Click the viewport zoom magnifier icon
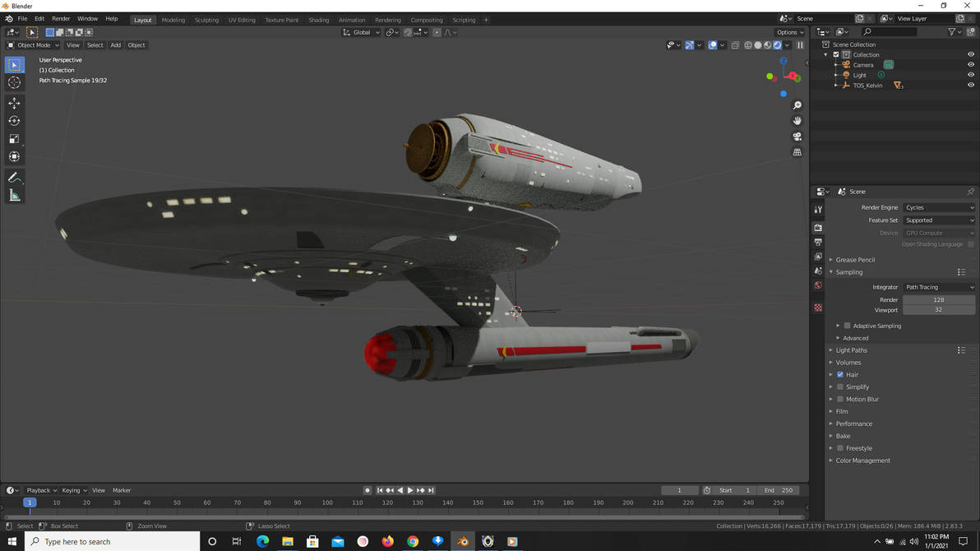Viewport: 980px width, 551px height. [x=797, y=105]
